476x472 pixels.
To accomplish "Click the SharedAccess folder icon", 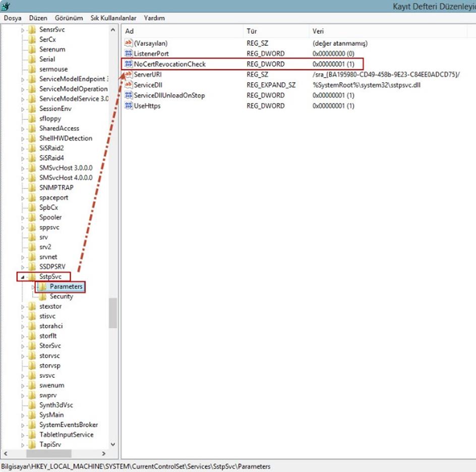I will 32,128.
